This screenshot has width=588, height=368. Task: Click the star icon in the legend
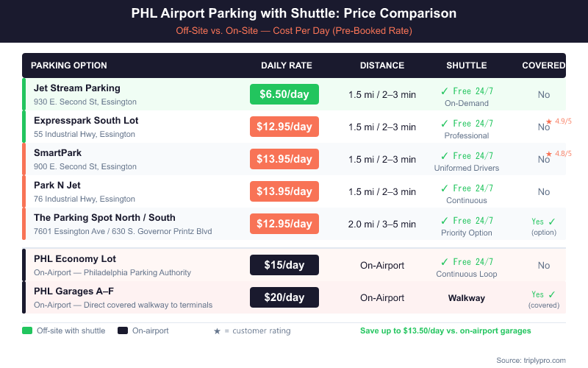coord(217,331)
